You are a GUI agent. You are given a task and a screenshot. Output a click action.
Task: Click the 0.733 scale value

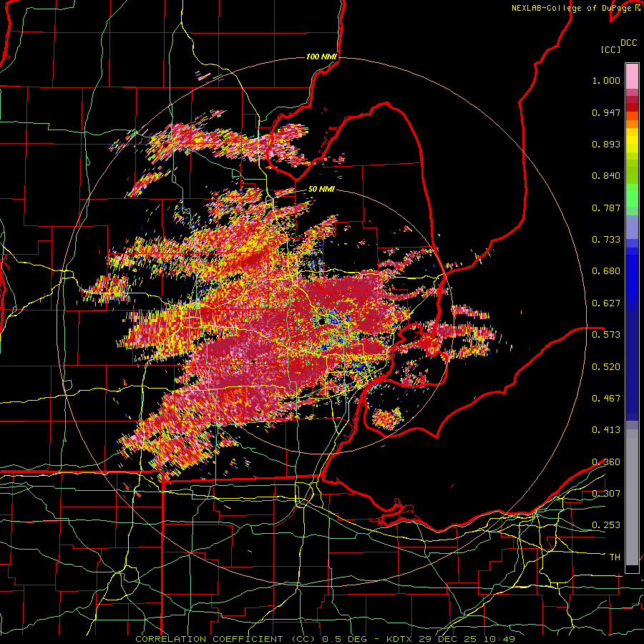coord(606,240)
